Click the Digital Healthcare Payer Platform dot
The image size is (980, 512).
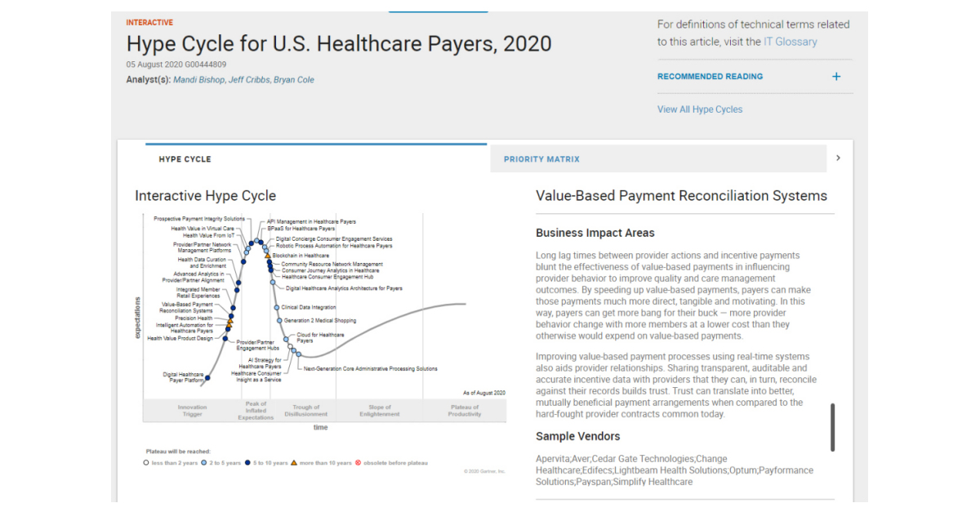[x=207, y=377]
